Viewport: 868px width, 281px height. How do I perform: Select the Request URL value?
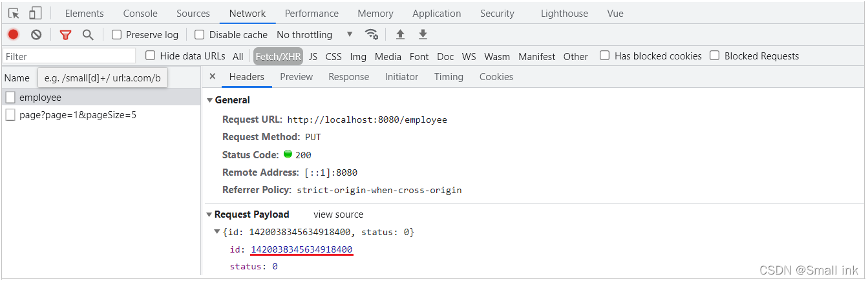367,120
